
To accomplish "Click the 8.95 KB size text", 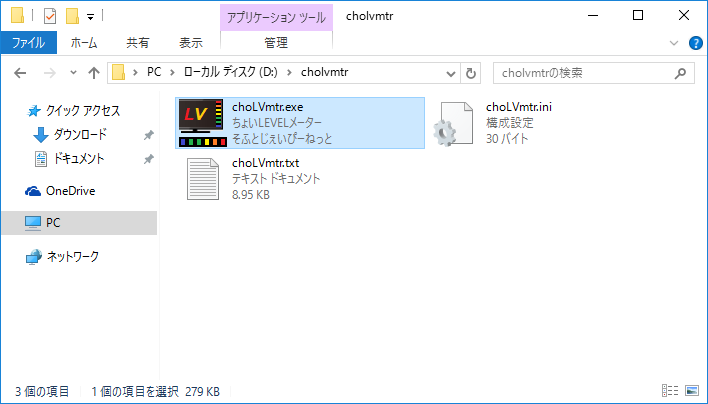I will click(251, 195).
